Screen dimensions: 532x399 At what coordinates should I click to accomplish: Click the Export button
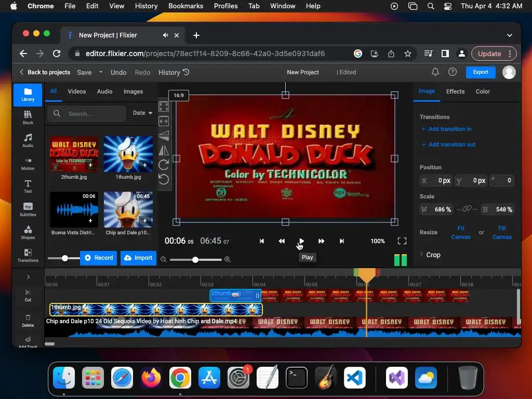tap(481, 72)
